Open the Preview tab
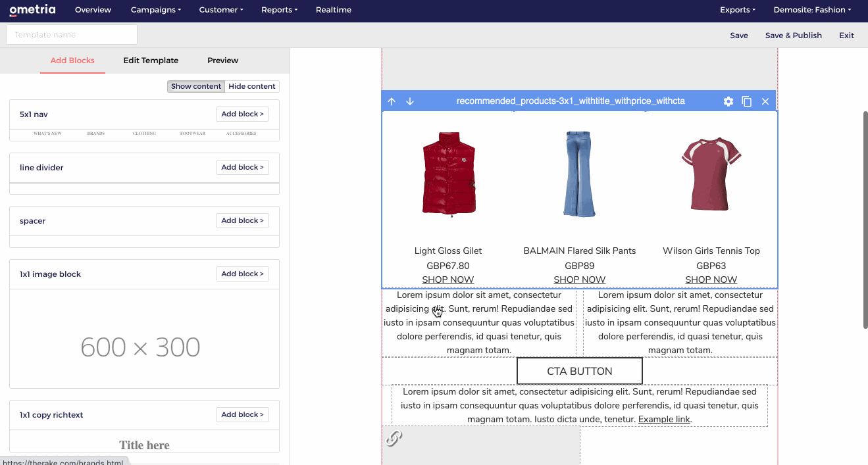The width and height of the screenshot is (868, 465). (223, 61)
